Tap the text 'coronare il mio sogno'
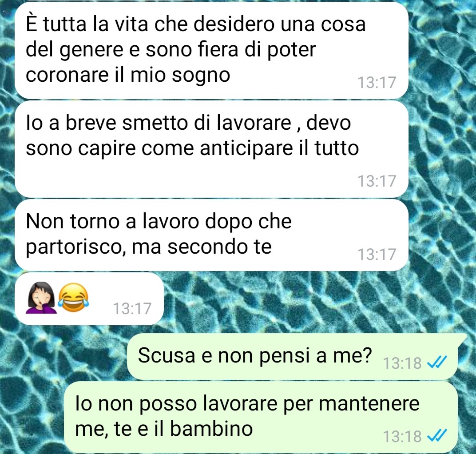 click(x=128, y=75)
